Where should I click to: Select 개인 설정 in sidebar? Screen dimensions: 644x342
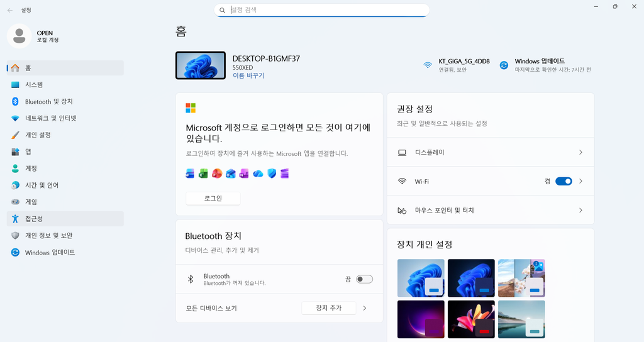click(65, 135)
